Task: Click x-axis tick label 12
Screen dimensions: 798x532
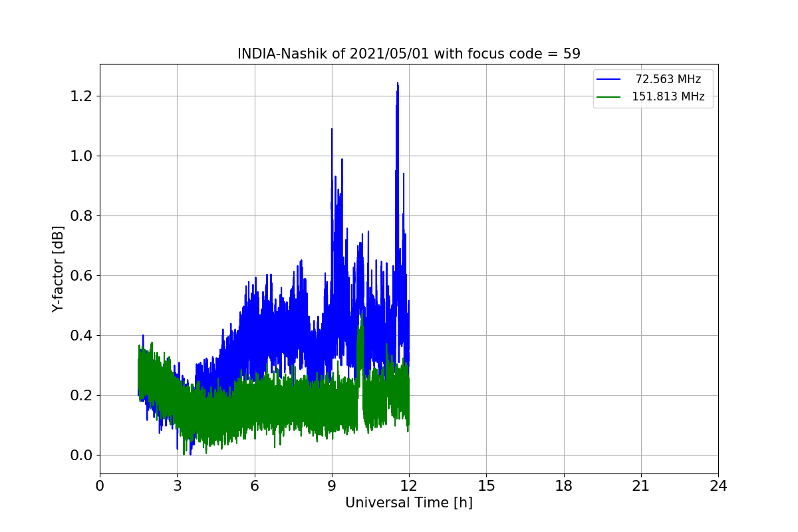Action: (x=409, y=486)
